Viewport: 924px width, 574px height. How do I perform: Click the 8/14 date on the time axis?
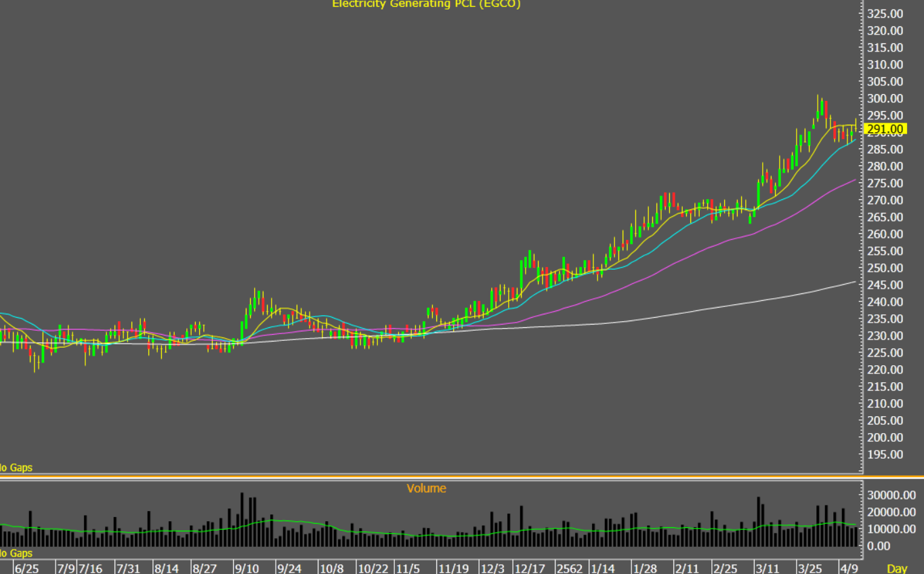pyautogui.click(x=167, y=568)
